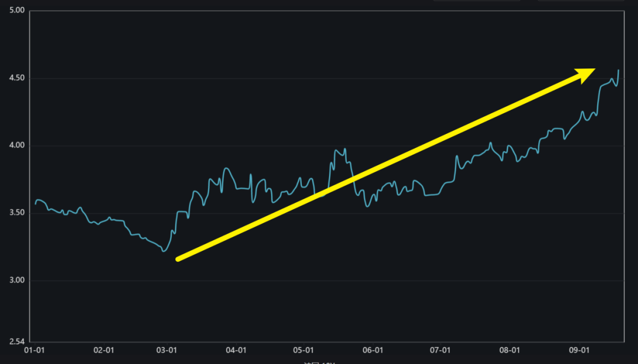
Task: Pick the 08-01 date label
Action: point(510,350)
